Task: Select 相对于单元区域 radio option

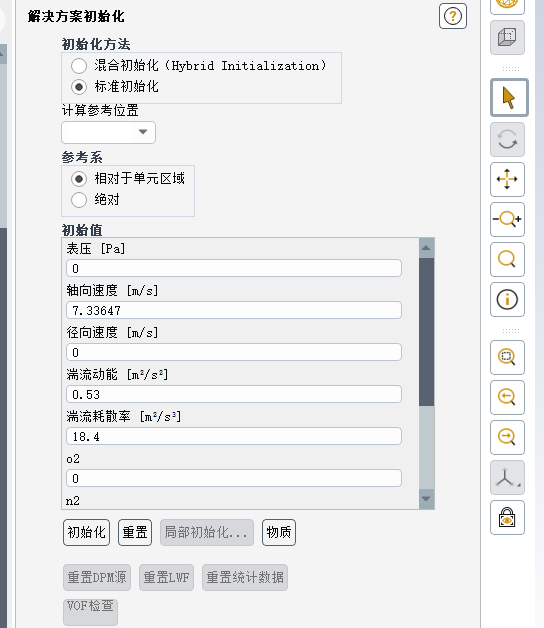Action: (x=79, y=179)
